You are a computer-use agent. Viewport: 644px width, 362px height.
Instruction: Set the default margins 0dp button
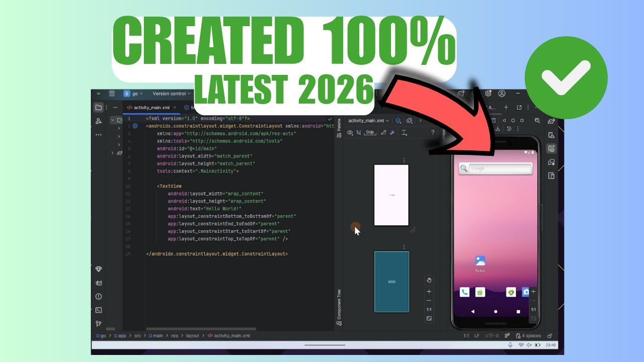coord(370,133)
